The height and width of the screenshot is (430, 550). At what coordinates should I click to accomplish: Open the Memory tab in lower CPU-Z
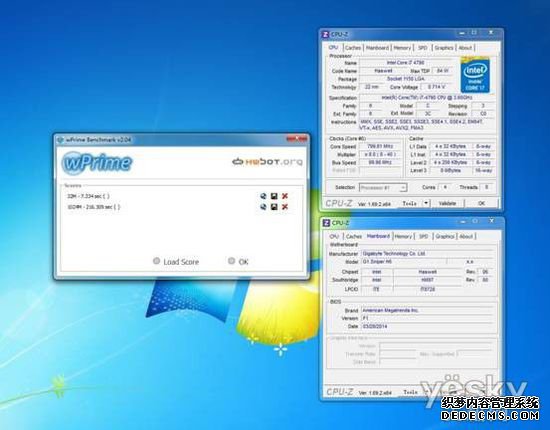pos(403,236)
